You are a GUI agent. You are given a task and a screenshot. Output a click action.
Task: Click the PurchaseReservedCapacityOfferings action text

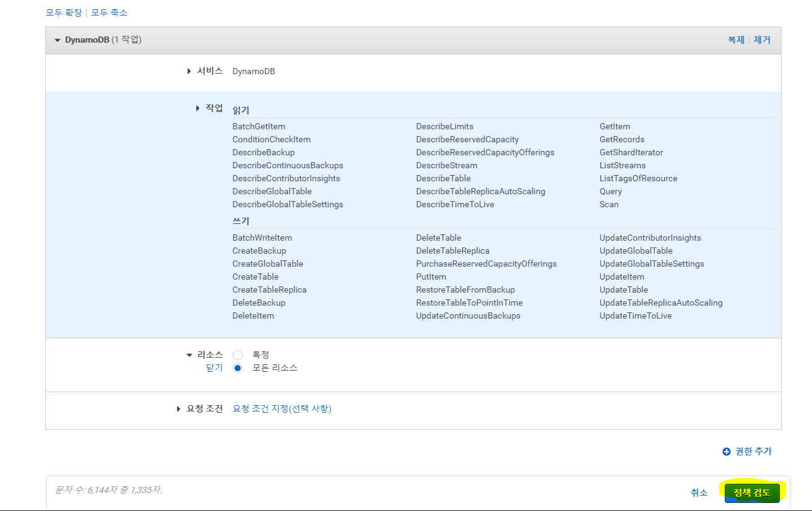[x=486, y=264]
